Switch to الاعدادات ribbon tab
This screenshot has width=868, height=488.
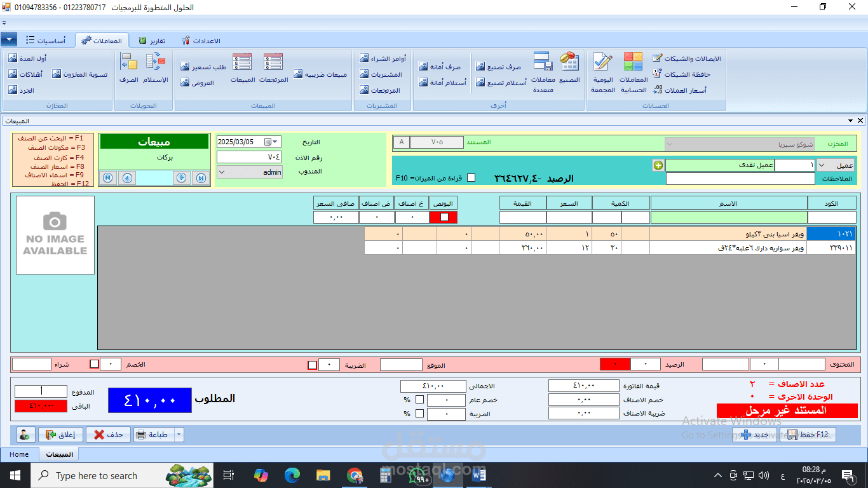pos(201,41)
